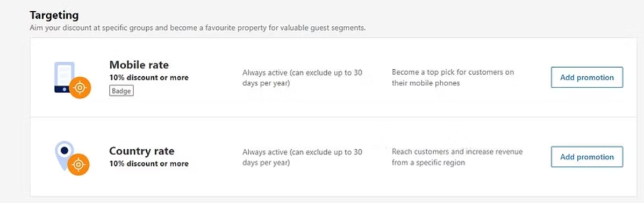The image size is (644, 203).
Task: Select the Mobile rate promotion row background
Action: click(x=333, y=78)
